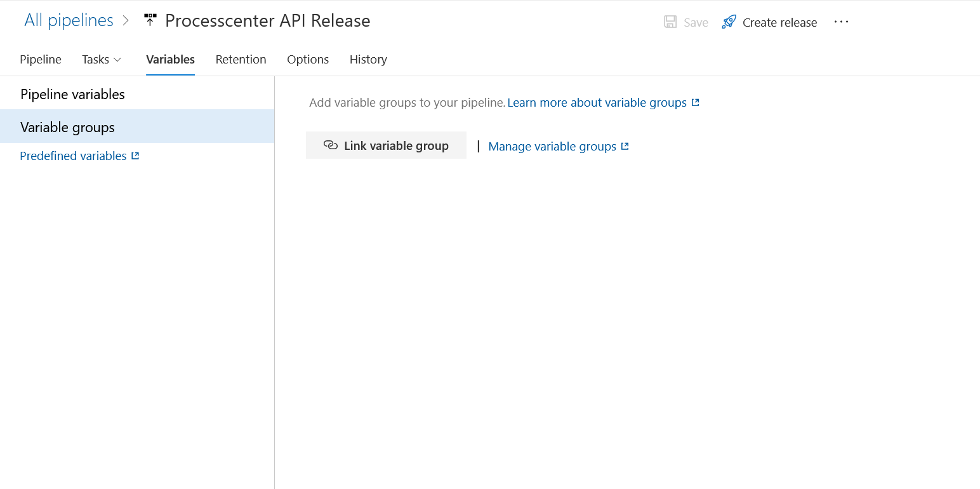
Task: Click the breadcrumb separator chevron after All pipelines
Action: (126, 21)
